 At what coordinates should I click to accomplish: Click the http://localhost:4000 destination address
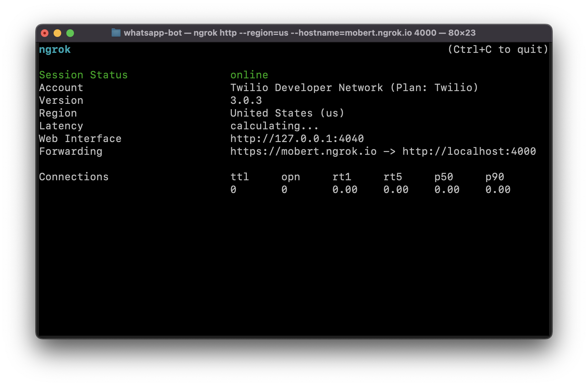(469, 152)
